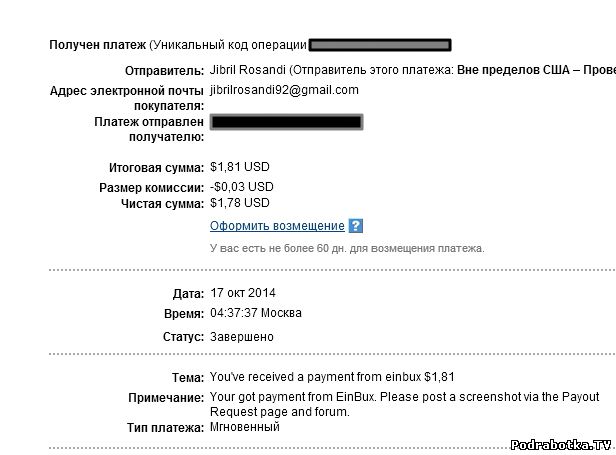The width and height of the screenshot is (616, 455).
Task: Click the commission value -$0,03 USD
Action: (x=242, y=186)
